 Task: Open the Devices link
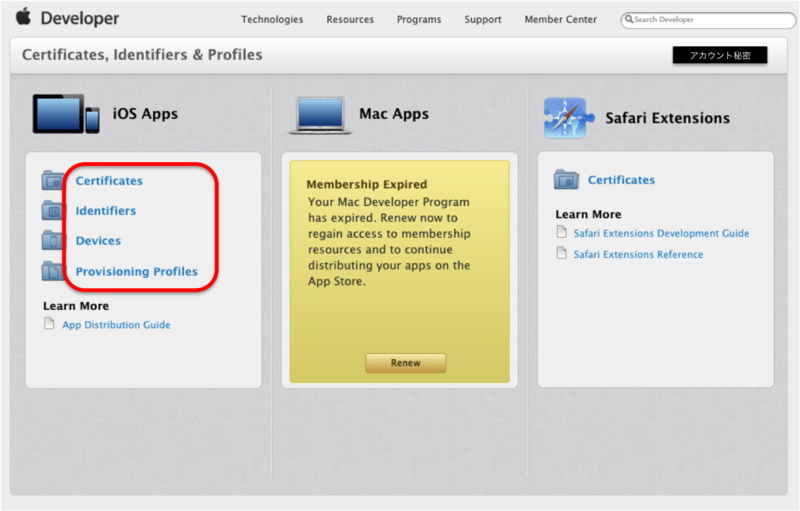coord(98,241)
